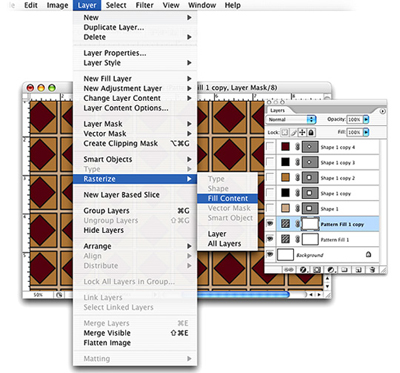Click the lock transparent pixels icon
Image resolution: width=400 pixels, height=373 pixels.
coord(284,132)
